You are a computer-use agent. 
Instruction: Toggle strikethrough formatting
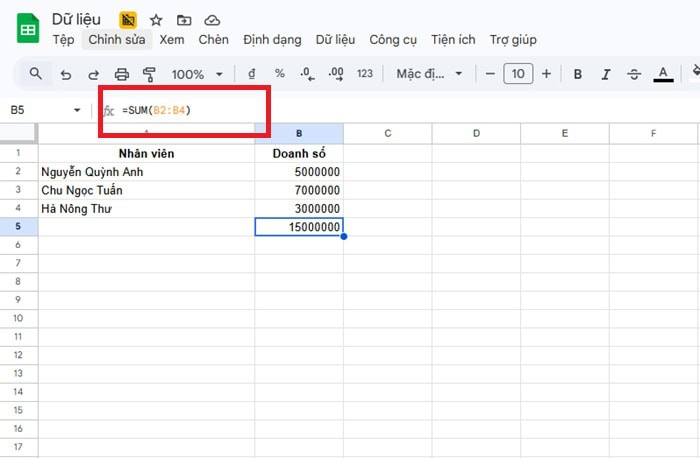click(x=634, y=74)
